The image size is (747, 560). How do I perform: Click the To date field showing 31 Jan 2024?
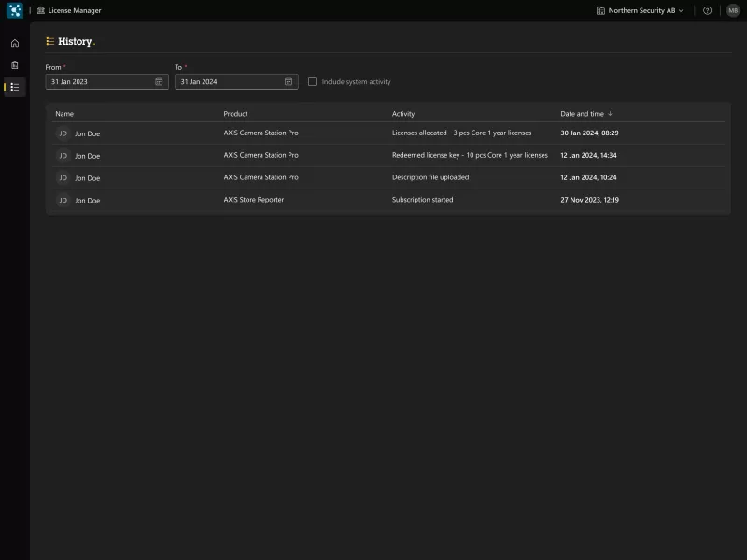point(229,82)
